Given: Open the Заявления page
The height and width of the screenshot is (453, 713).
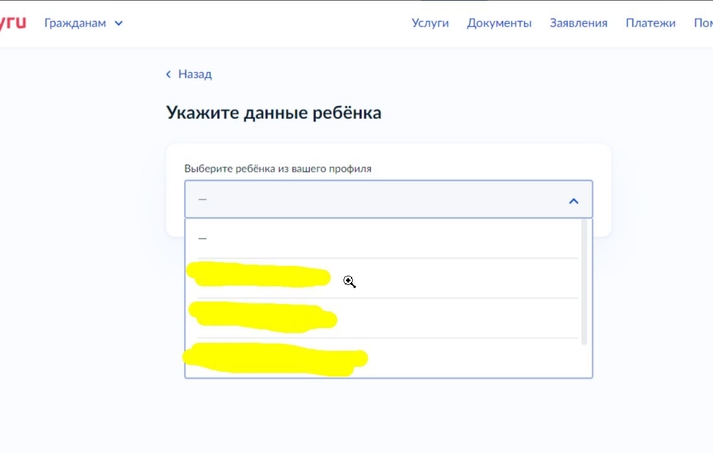Looking at the screenshot, I should click(x=578, y=23).
